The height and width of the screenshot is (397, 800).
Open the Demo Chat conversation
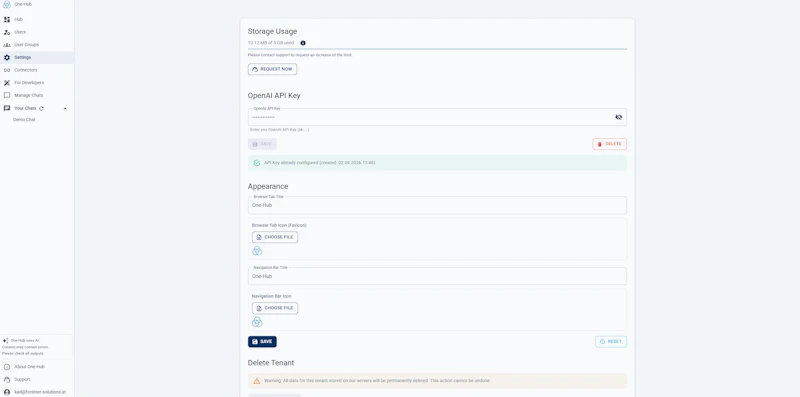pyautogui.click(x=24, y=120)
